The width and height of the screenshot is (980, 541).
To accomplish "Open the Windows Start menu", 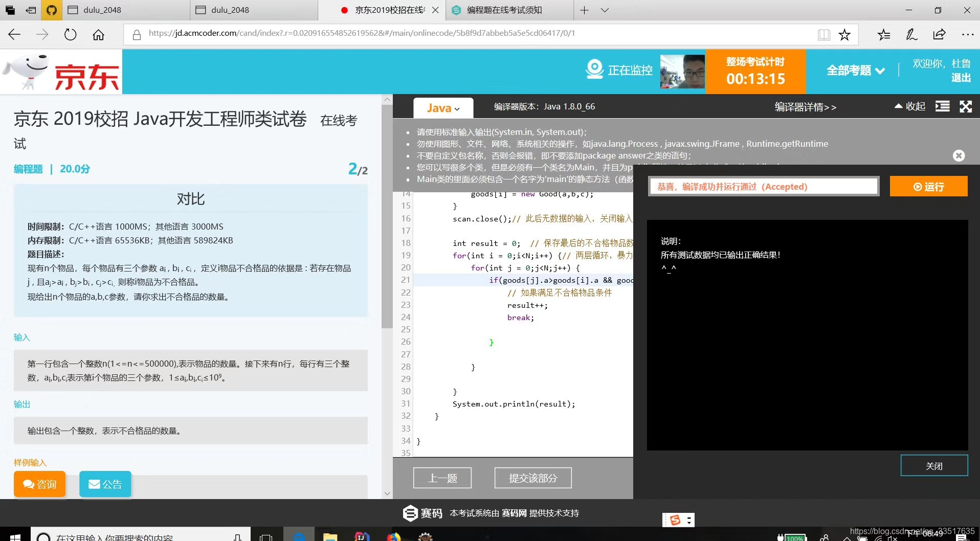I will (x=15, y=536).
